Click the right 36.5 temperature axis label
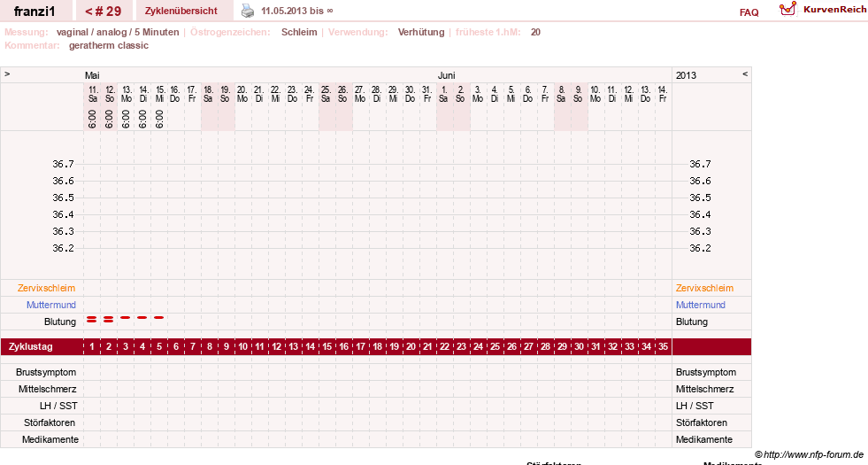This screenshot has height=465, width=868. point(700,198)
